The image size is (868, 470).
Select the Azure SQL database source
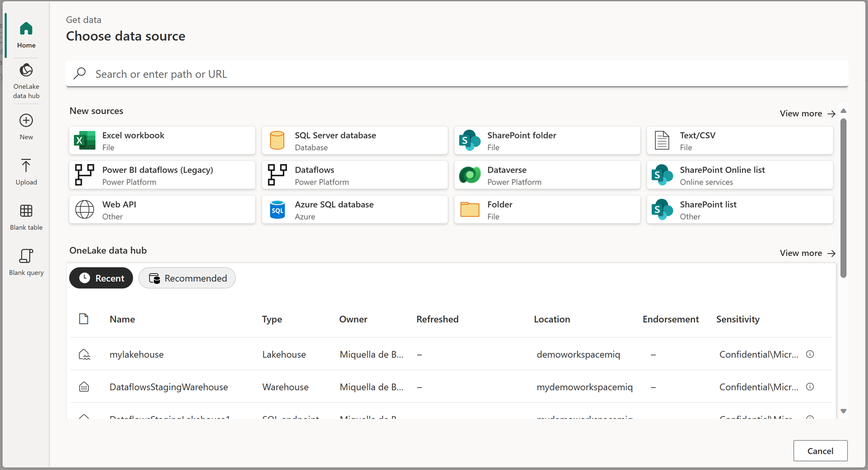[x=354, y=209]
